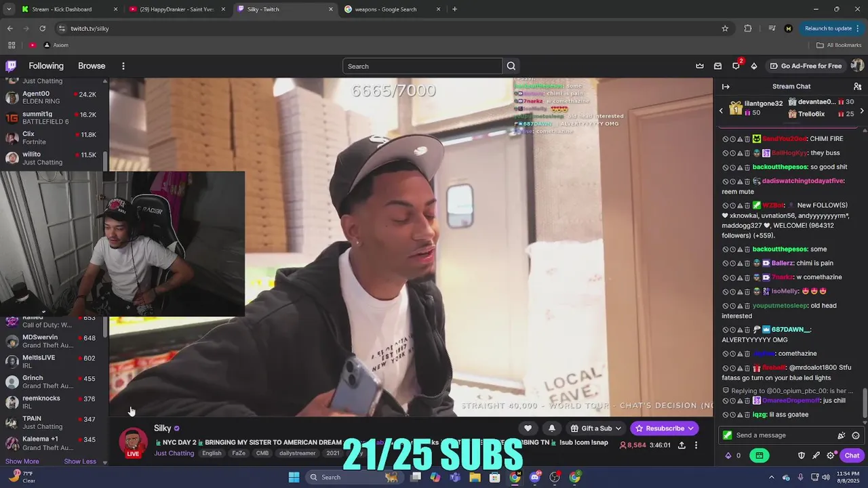Open Resubscribe dropdown button
This screenshot has width=868, height=488.
coord(665,428)
